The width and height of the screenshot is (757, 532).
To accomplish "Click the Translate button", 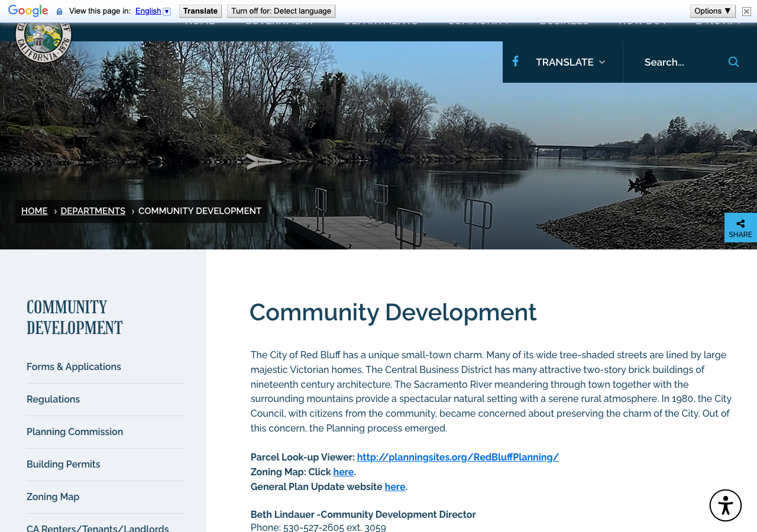I will (x=200, y=11).
